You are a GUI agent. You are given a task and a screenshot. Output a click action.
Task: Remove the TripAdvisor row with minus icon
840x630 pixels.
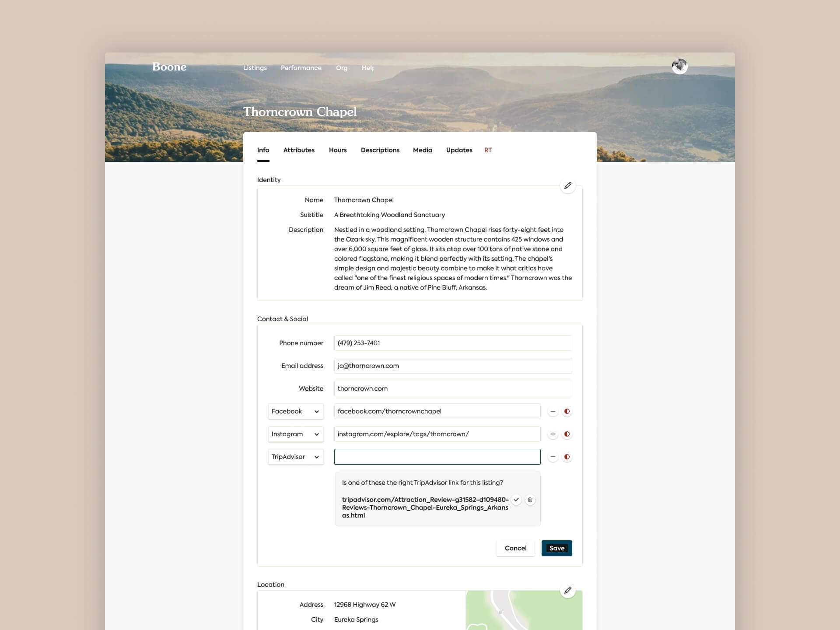coord(553,457)
